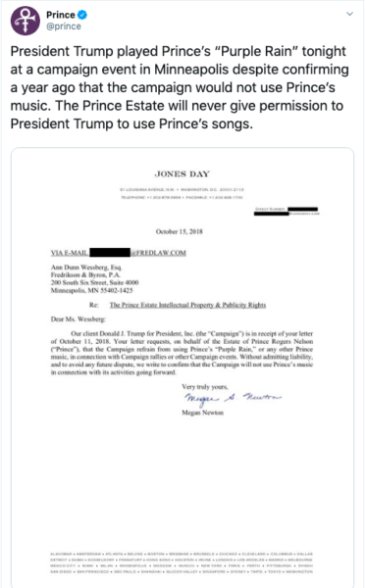This screenshot has width=365, height=588.
Task: Click the office cities footer list
Action: click(182, 563)
